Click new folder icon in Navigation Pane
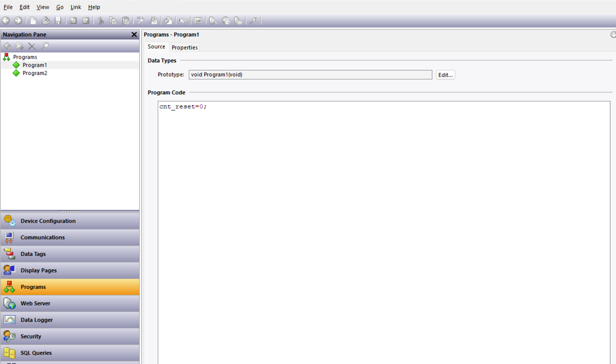The width and height of the screenshot is (616, 364). pos(20,46)
